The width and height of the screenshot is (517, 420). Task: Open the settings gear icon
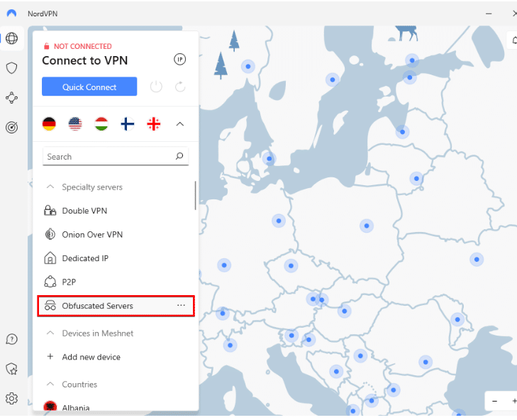pos(11,398)
